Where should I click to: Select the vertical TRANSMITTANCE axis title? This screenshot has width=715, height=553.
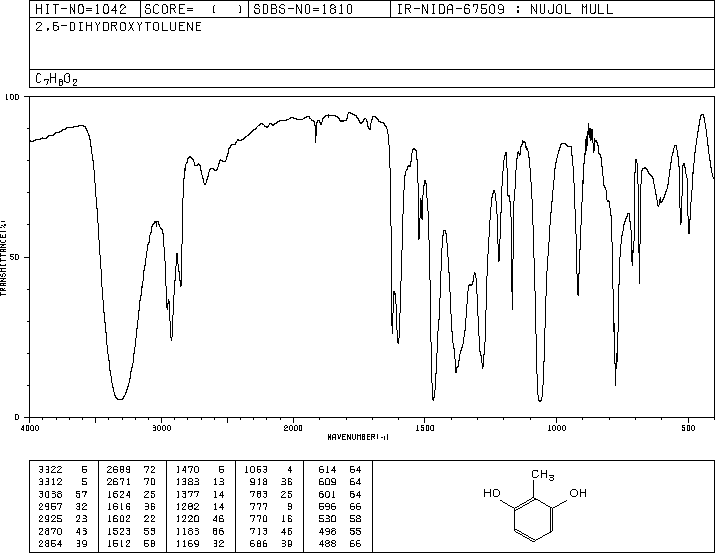pyautogui.click(x=4, y=258)
